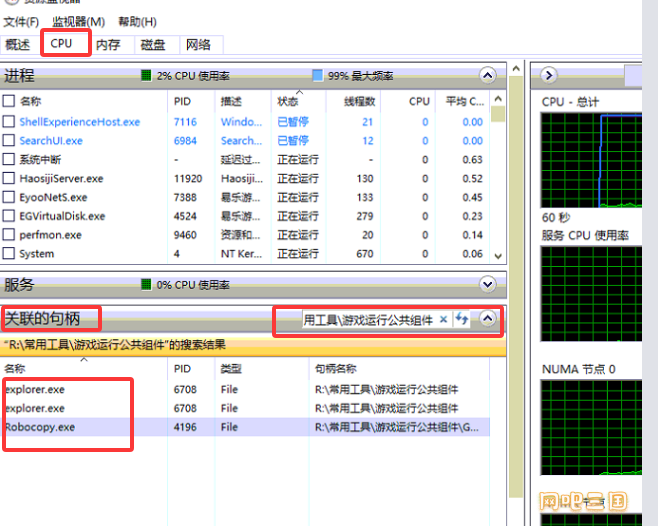Open the 监视器(M) menu
This screenshot has width=658, height=526.
tap(78, 22)
